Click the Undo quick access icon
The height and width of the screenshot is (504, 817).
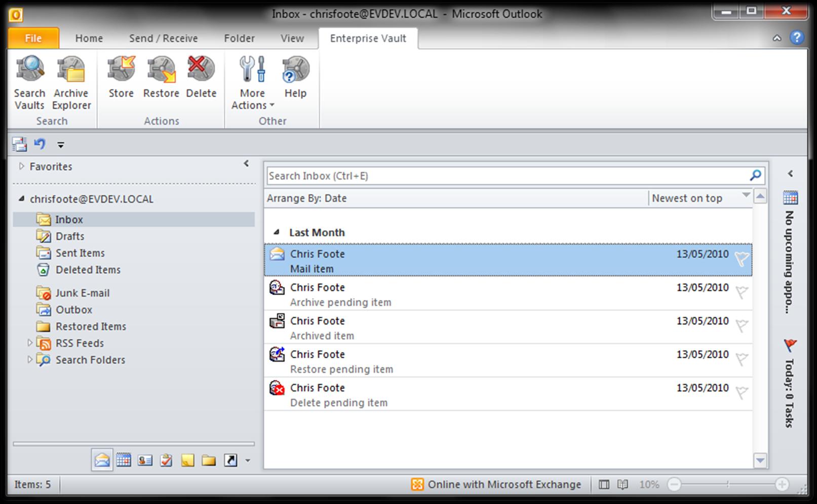[x=40, y=144]
